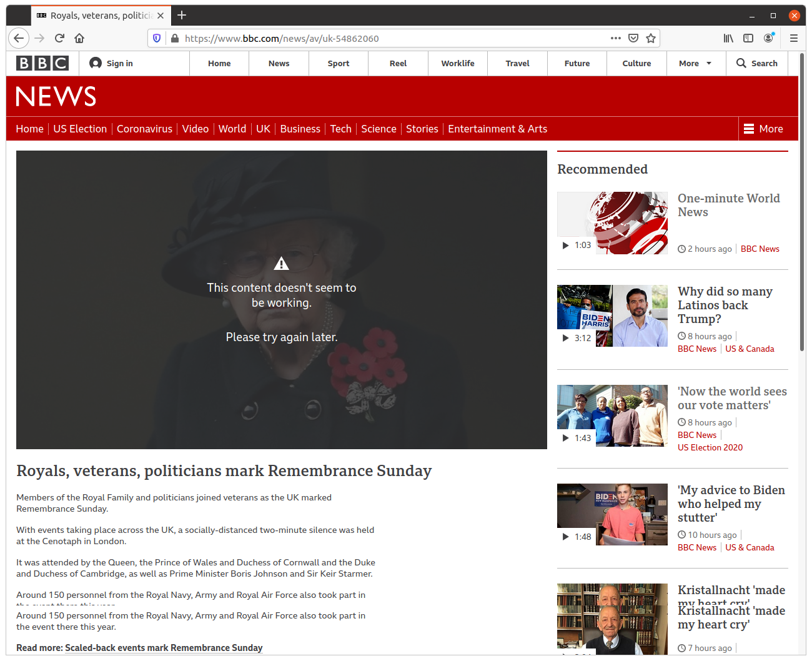Open the tracking protection shield icon
The image size is (812, 661).
[157, 38]
